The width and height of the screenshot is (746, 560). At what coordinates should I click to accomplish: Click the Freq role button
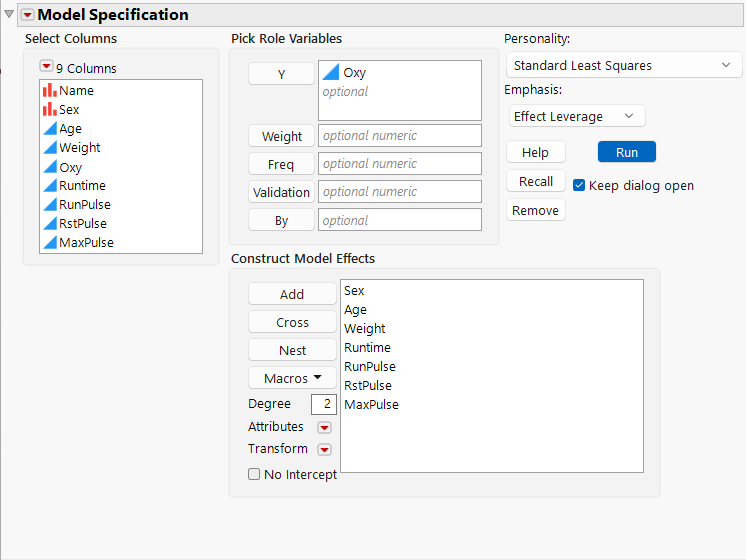(281, 164)
